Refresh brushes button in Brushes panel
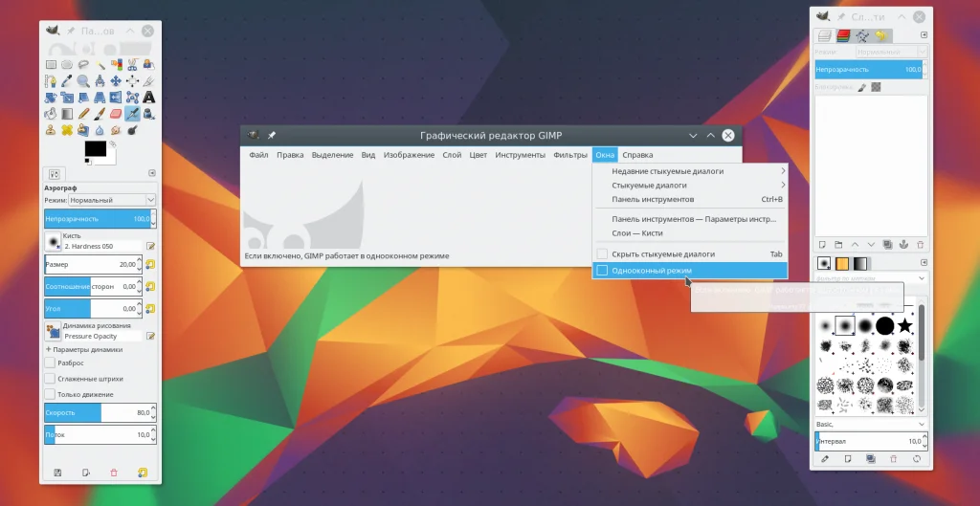 tap(917, 458)
